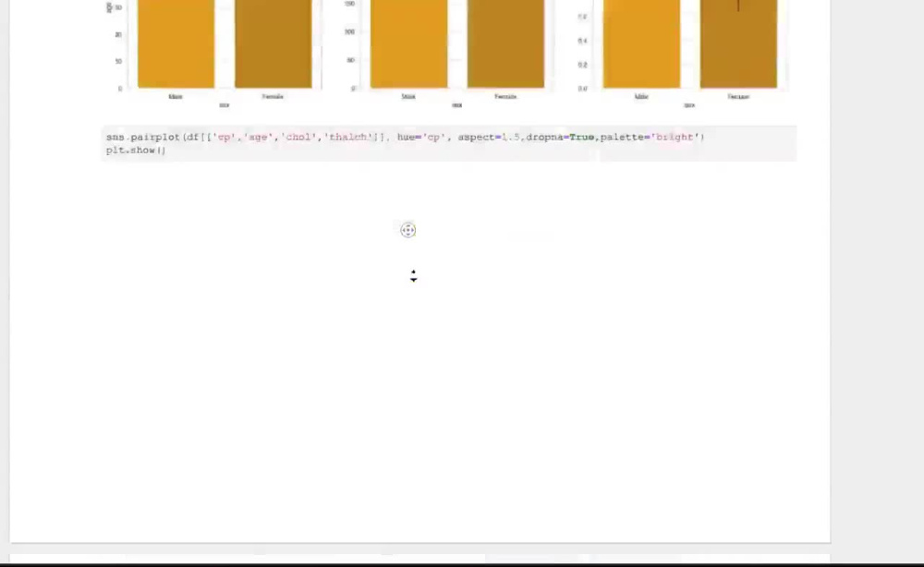This screenshot has width=924, height=567.
Task: Click the taskbar strip at the bottom
Action: (462, 559)
